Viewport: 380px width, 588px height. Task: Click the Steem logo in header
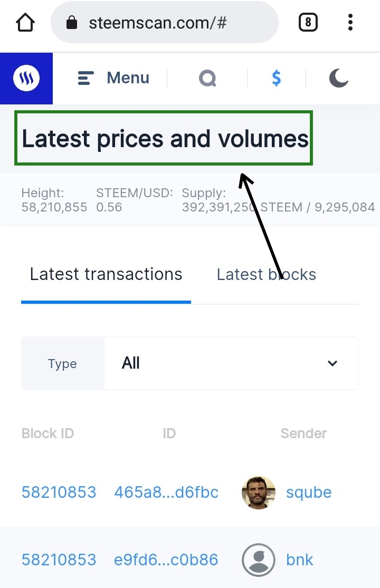coord(26,79)
